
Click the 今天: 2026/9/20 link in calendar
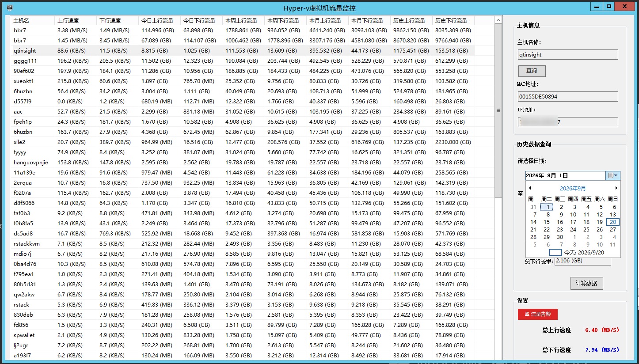(584, 253)
